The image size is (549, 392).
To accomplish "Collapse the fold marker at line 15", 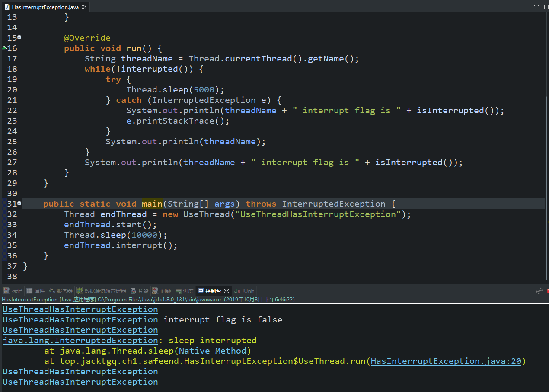I will click(19, 38).
